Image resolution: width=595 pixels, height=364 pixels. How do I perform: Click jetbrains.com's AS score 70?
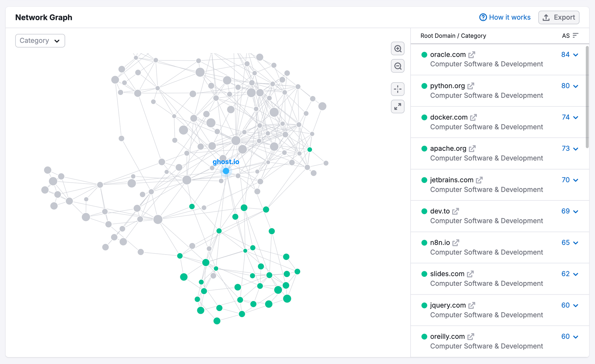566,180
